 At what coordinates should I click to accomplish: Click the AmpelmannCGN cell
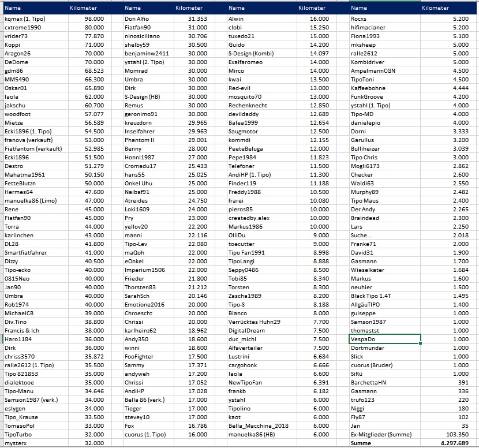pyautogui.click(x=373, y=70)
